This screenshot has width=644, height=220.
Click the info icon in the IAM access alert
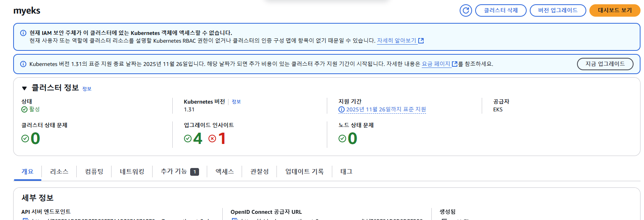(x=23, y=33)
